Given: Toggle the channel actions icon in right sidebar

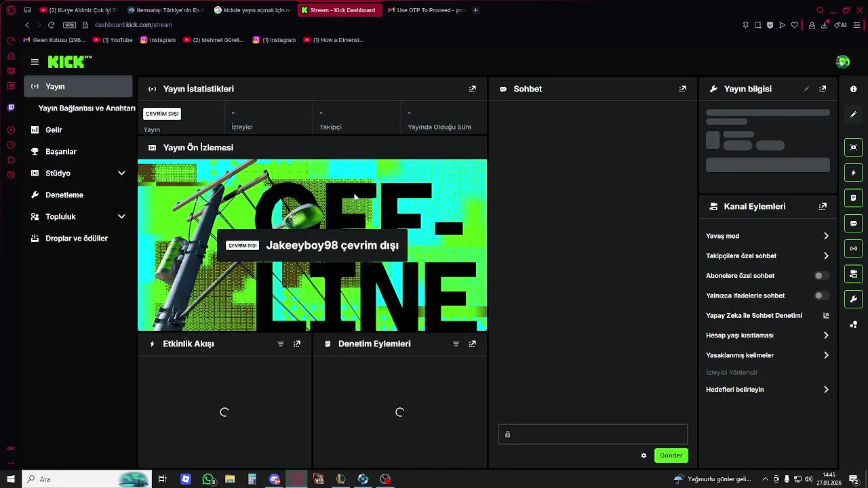Looking at the screenshot, I should (853, 274).
